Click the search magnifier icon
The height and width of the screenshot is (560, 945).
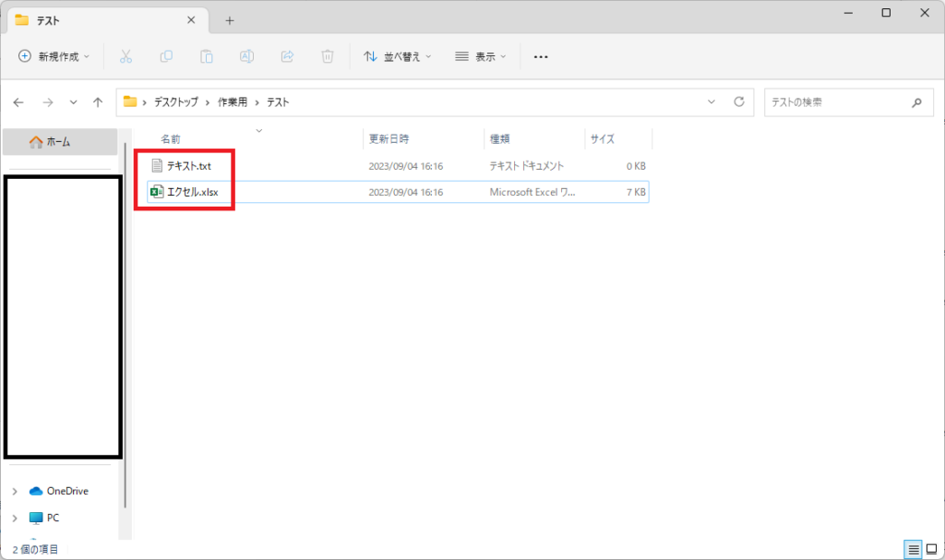[916, 102]
